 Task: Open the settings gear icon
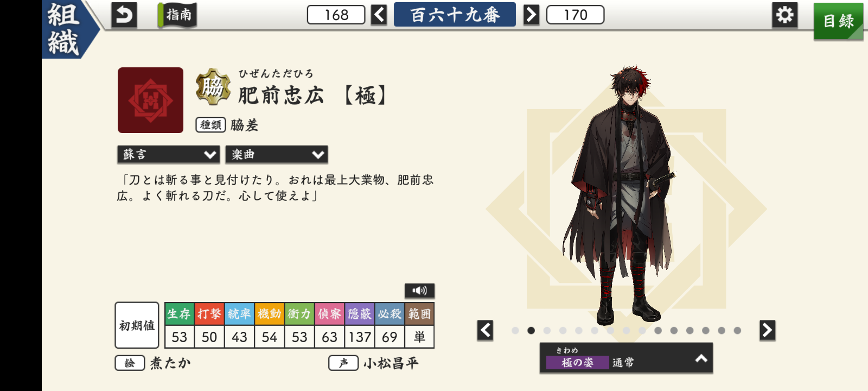point(784,15)
